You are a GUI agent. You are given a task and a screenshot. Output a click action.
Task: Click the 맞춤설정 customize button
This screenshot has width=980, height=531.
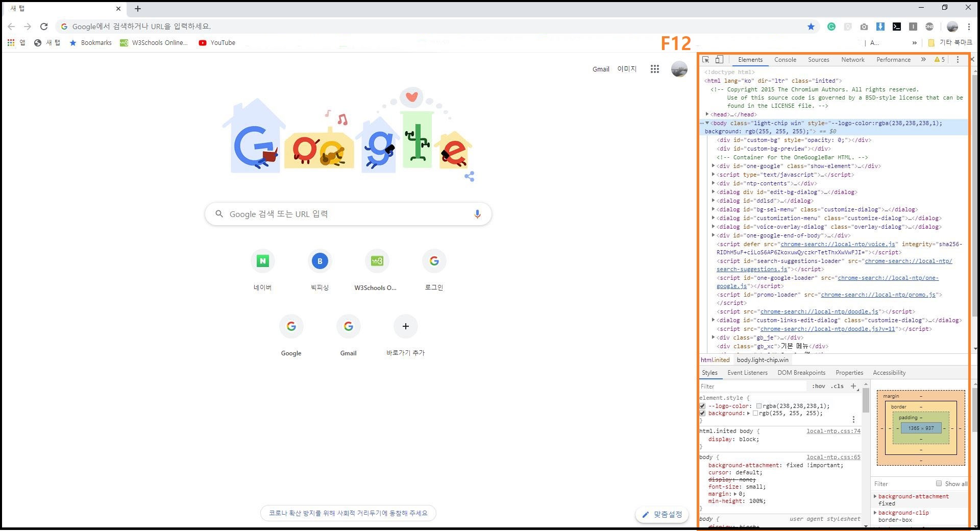pyautogui.click(x=662, y=515)
